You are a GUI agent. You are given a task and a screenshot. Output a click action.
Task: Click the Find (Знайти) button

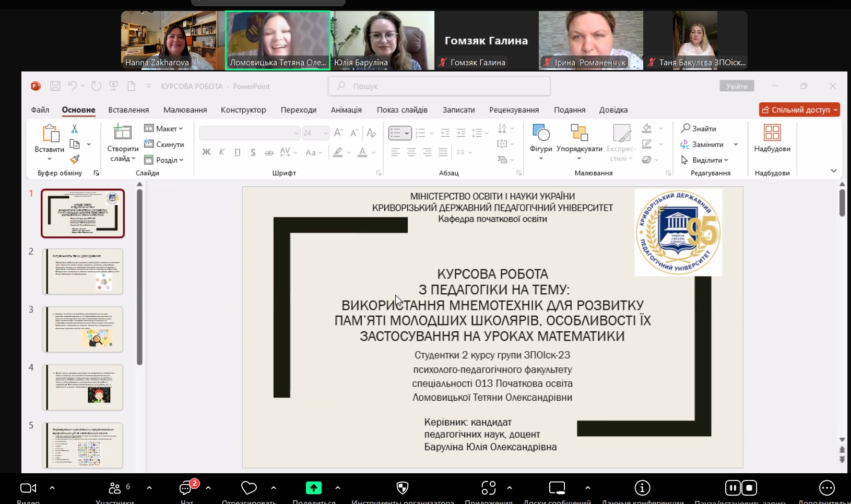[699, 128]
